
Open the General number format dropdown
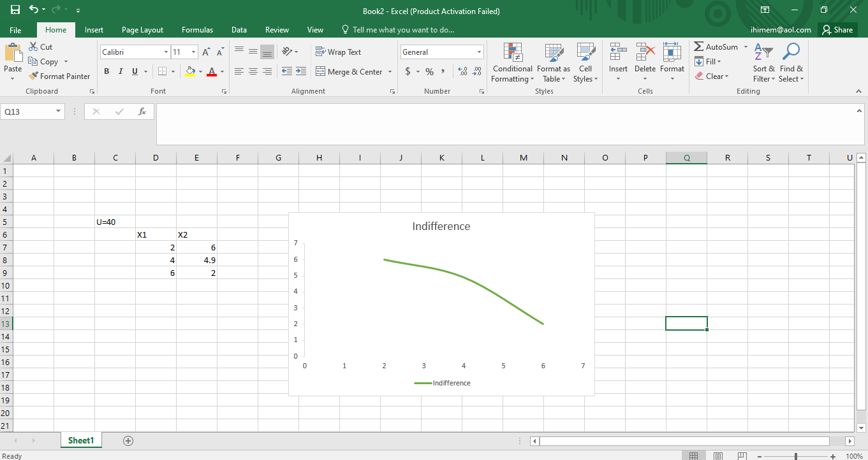(479, 52)
